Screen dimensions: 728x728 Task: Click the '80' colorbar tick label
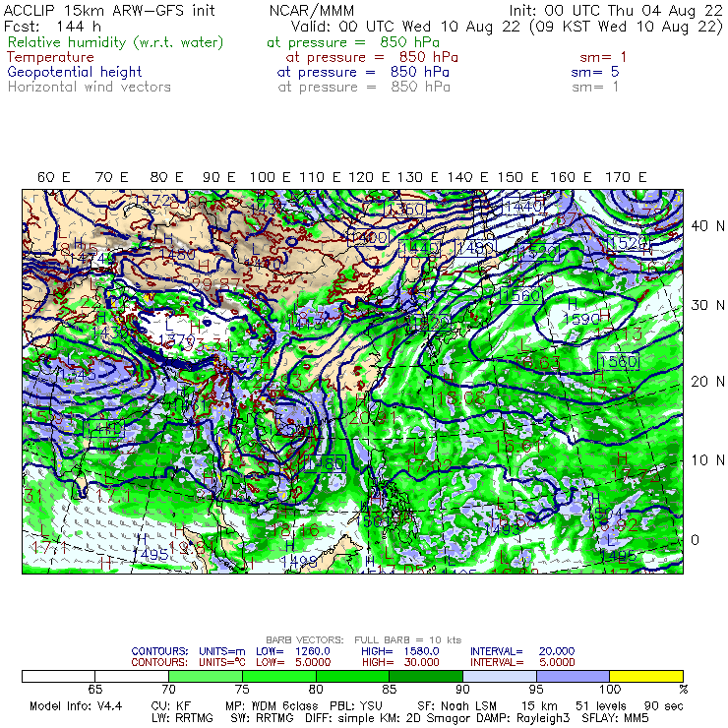(316, 690)
